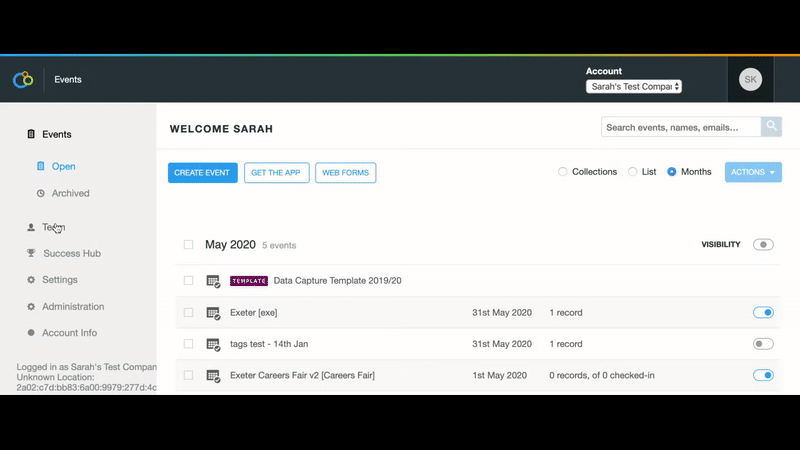
Task: Click the '1st May 2020' date
Action: 499,375
